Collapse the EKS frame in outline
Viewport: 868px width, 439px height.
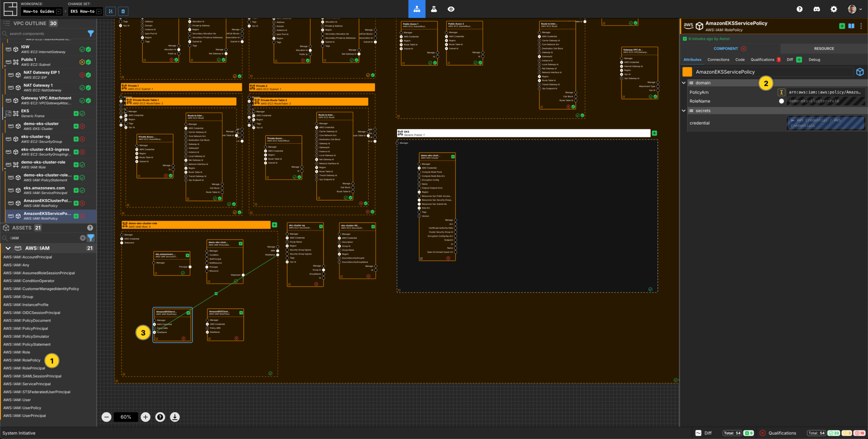(5, 118)
